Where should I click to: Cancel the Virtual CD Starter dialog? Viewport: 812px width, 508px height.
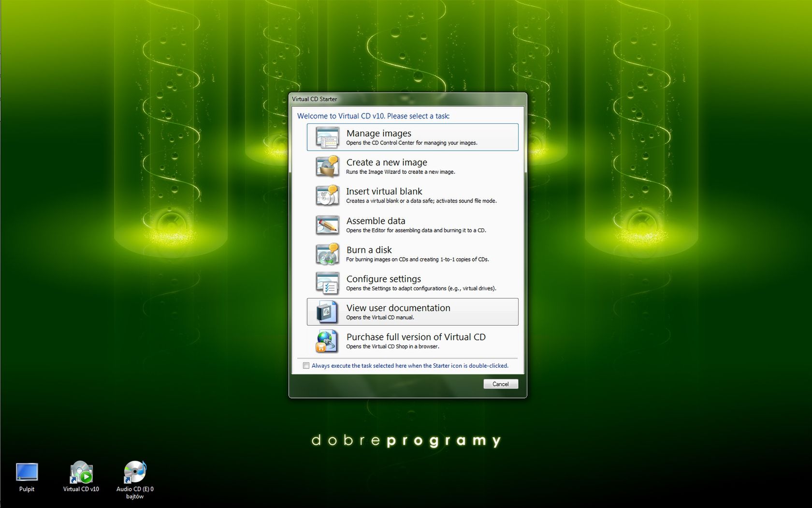501,384
